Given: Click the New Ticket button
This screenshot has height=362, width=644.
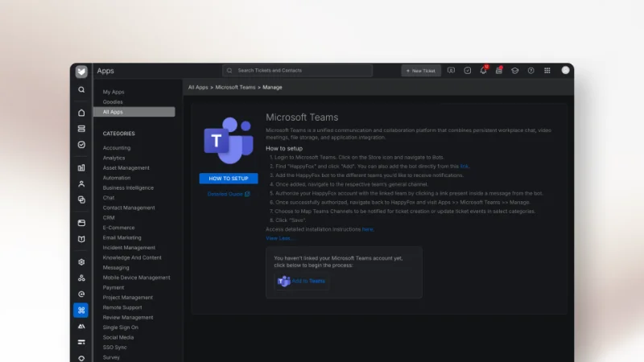Looking at the screenshot, I should (x=421, y=71).
